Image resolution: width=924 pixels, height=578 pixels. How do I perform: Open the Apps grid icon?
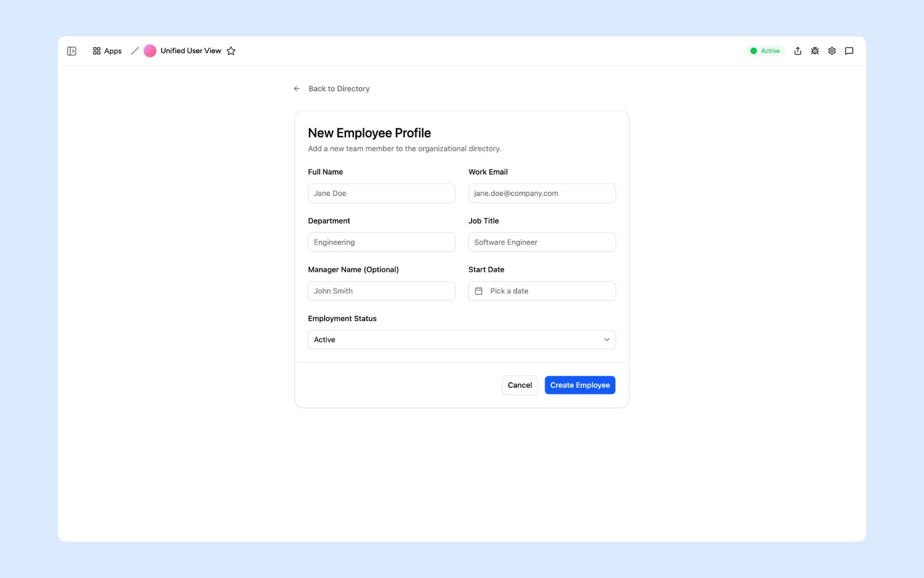point(97,51)
